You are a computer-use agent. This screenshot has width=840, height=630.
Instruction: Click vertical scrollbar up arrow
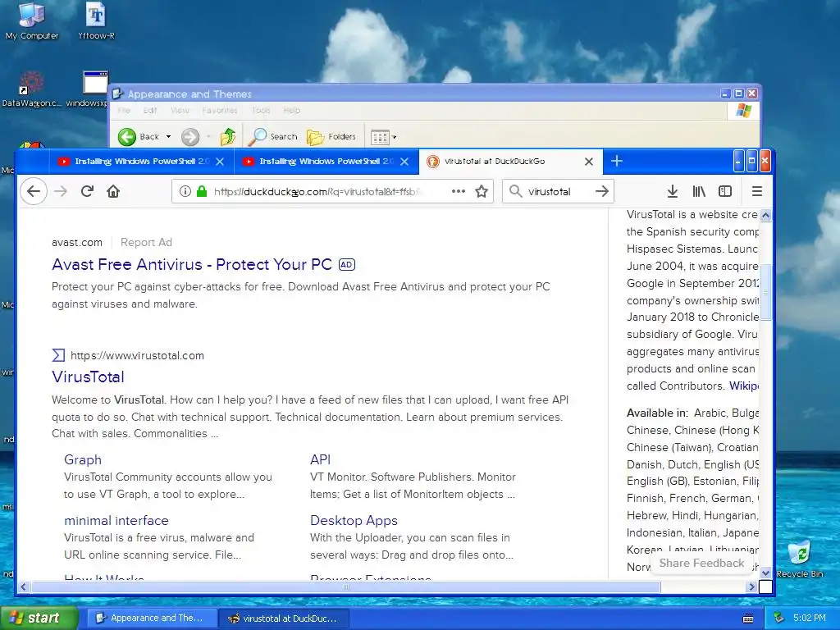click(765, 216)
